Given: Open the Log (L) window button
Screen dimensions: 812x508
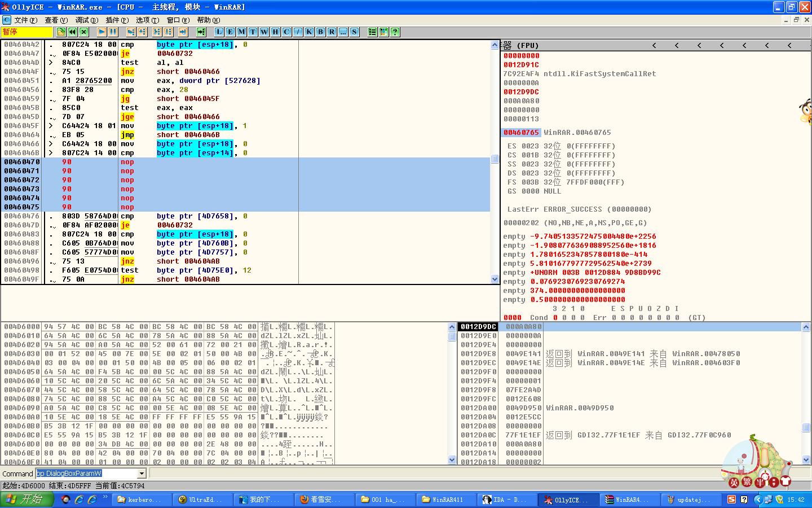Looking at the screenshot, I should tap(219, 32).
